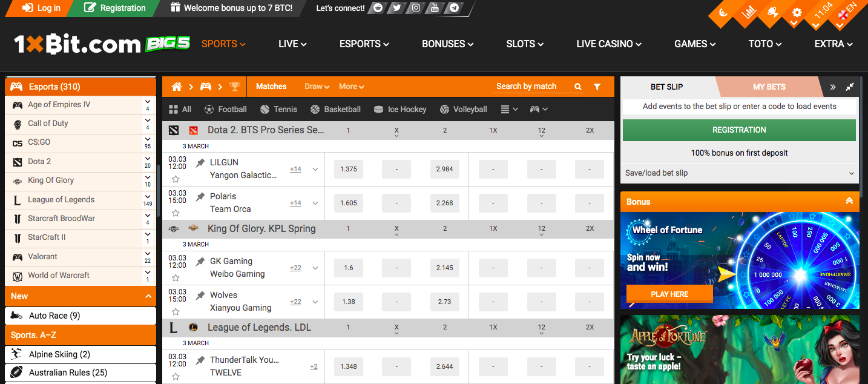Open the ESPORTS menu in the navigation
Image resolution: width=868 pixels, height=384 pixels.
pos(363,44)
